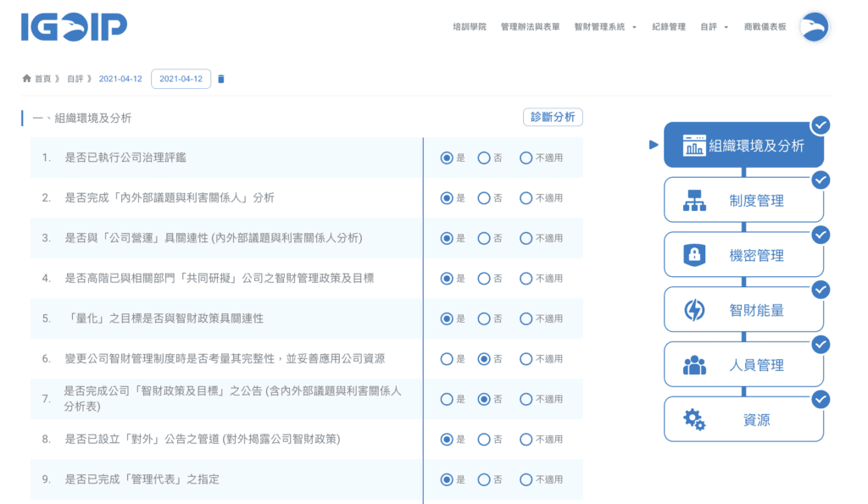Go to 商戰儀表板 in navigation

coord(765,27)
